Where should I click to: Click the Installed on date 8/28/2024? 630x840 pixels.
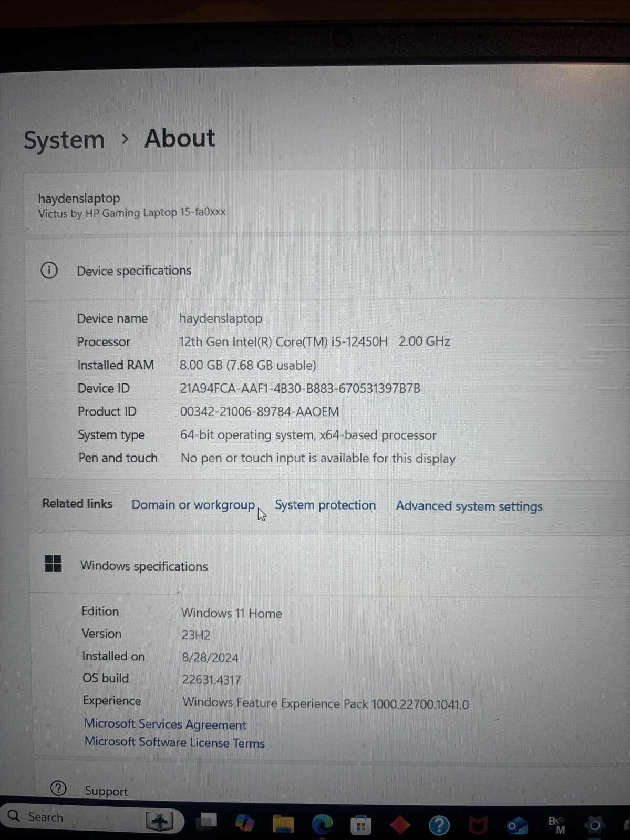[210, 658]
